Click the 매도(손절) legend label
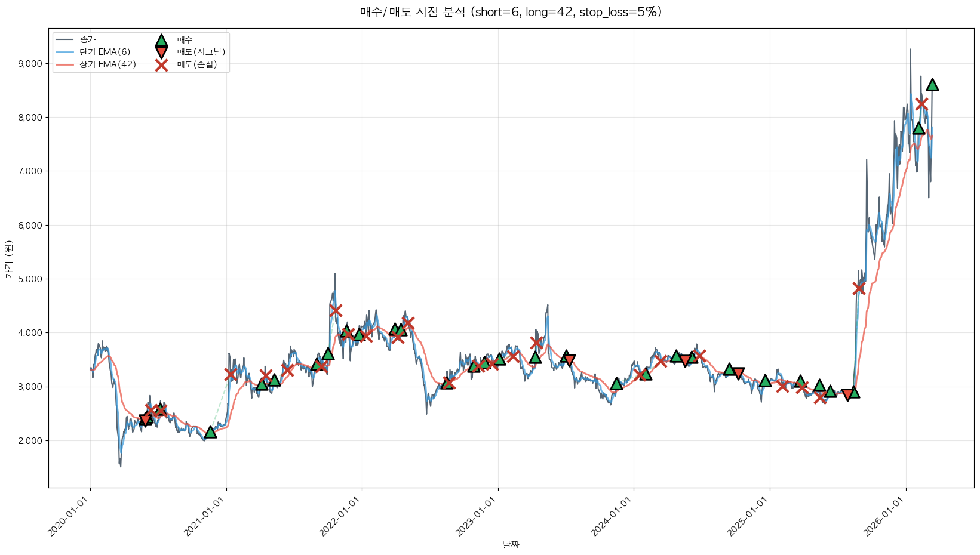This screenshot has height=555, width=980. click(x=196, y=65)
